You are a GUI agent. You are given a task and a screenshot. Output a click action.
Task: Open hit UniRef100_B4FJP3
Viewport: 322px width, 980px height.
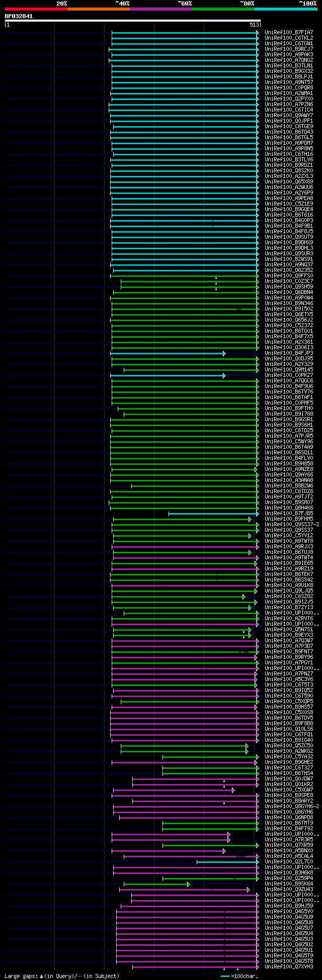point(289,353)
